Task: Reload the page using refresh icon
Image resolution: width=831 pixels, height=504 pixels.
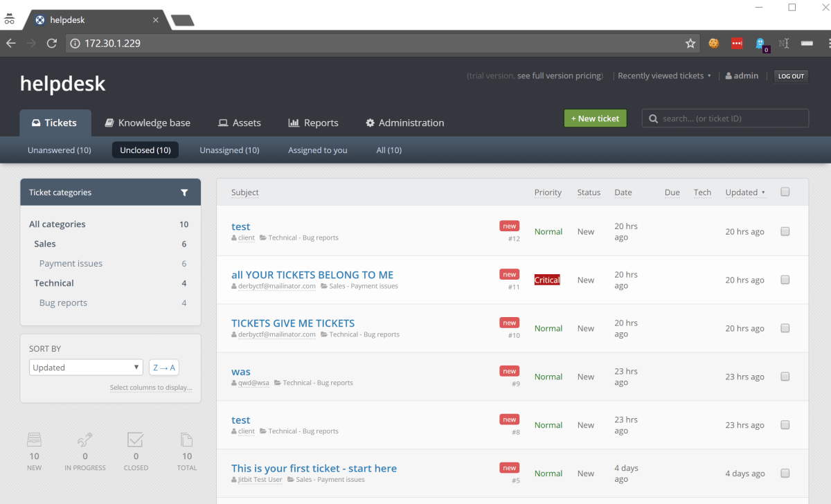Action: tap(51, 43)
